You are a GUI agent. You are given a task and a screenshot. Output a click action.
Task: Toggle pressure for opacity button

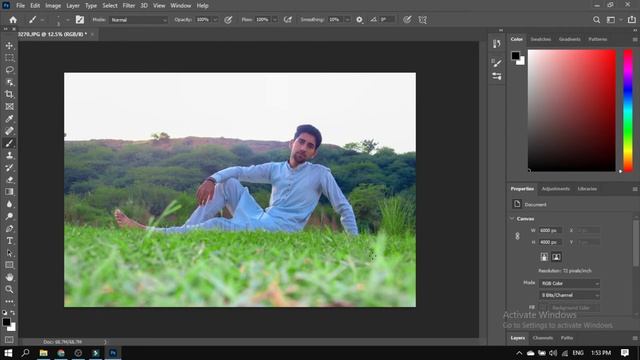(x=228, y=20)
